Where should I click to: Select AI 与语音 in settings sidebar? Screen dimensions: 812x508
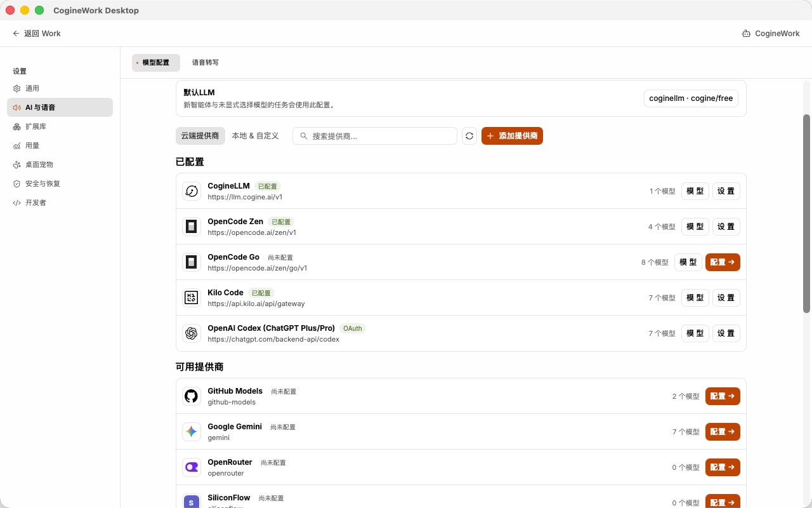[x=60, y=107]
